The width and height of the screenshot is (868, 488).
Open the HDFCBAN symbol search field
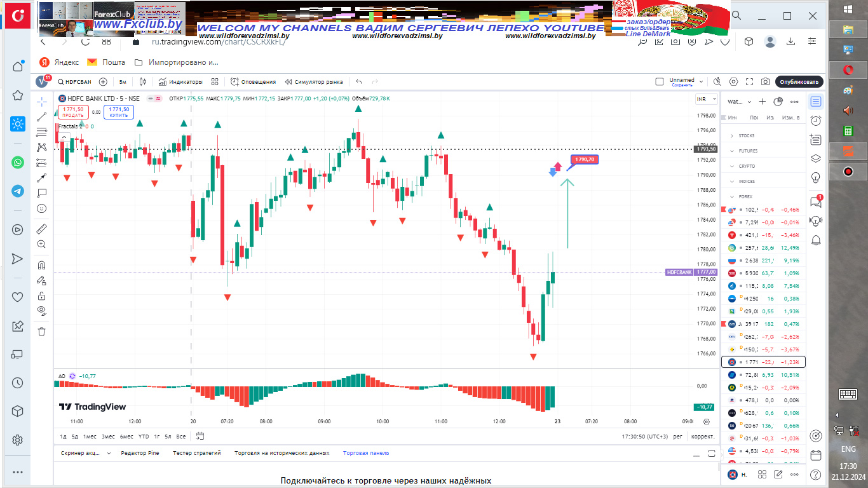74,82
